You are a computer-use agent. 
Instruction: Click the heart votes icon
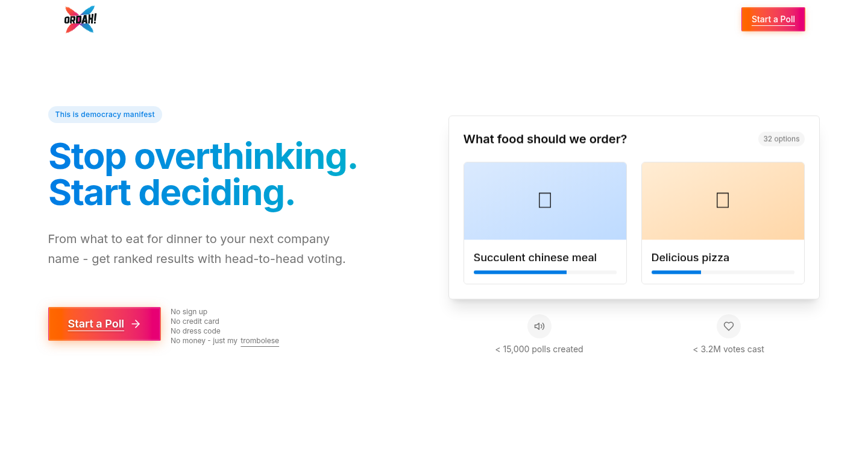point(728,326)
